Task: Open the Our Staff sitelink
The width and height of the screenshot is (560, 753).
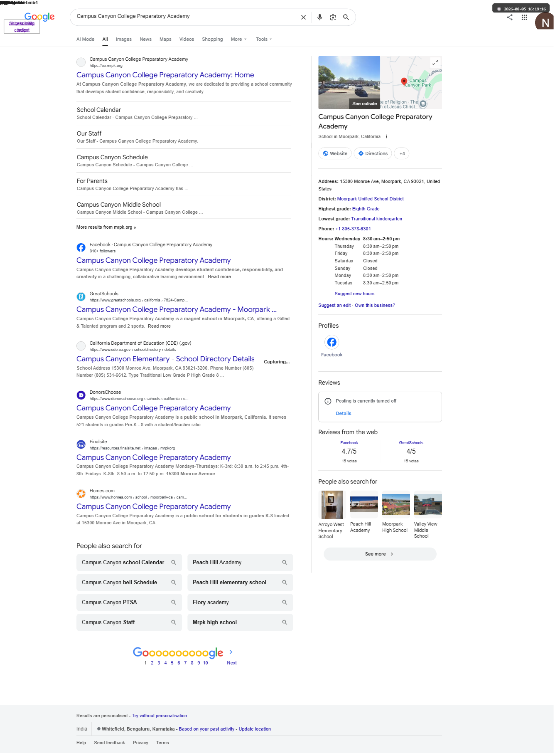Action: point(89,133)
